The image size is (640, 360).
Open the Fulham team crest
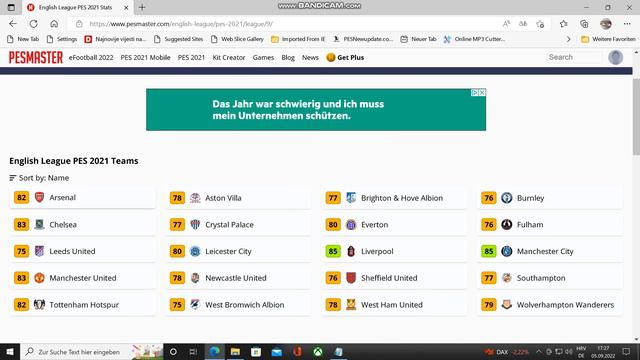click(x=507, y=224)
